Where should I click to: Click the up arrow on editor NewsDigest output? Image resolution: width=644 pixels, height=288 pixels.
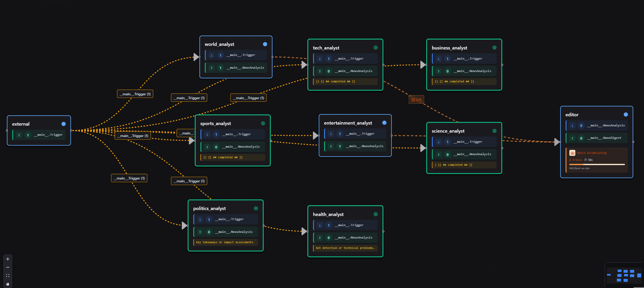(x=572, y=138)
